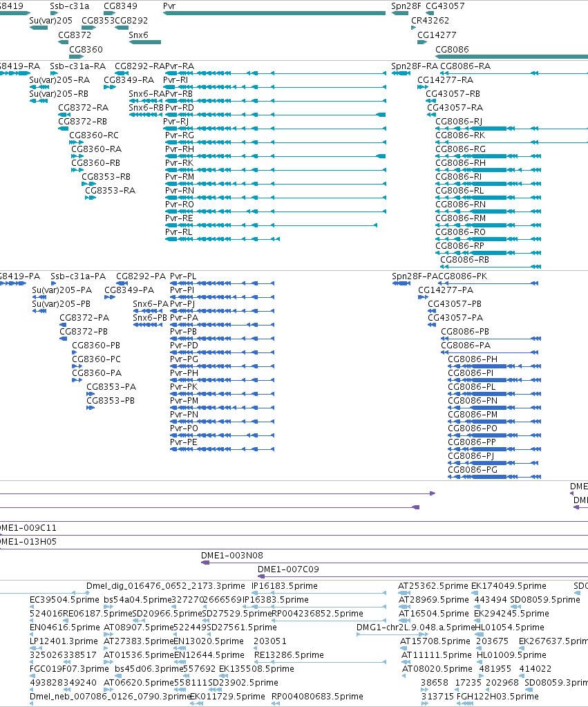The height and width of the screenshot is (707, 588).
Task: Select protein CG8086-PG
Action: (494, 477)
